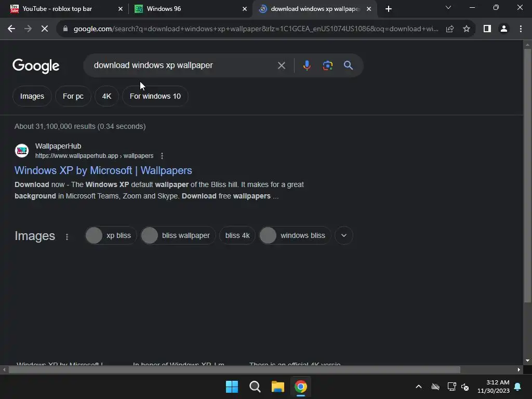The height and width of the screenshot is (399, 532).
Task: Click the Images section heading
Action: coord(35,236)
